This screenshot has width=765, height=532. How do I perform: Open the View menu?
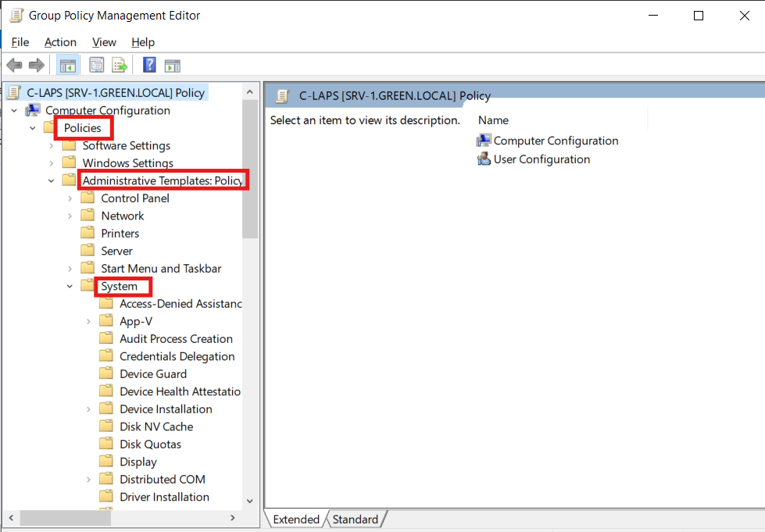104,42
